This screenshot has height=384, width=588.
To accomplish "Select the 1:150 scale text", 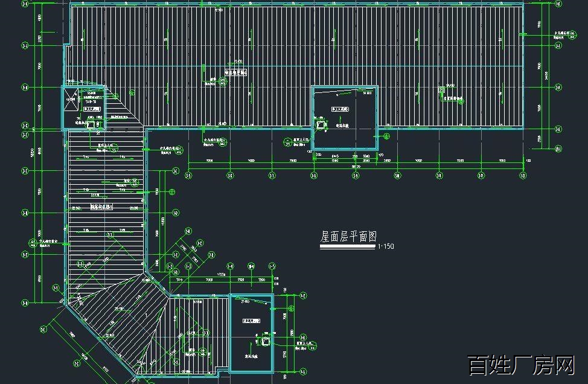I will [x=386, y=246].
